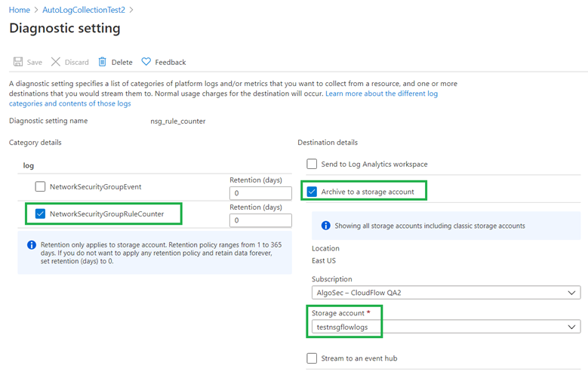Uncheck Archive to a storage account
Image resolution: width=588 pixels, height=378 pixels.
tap(312, 192)
